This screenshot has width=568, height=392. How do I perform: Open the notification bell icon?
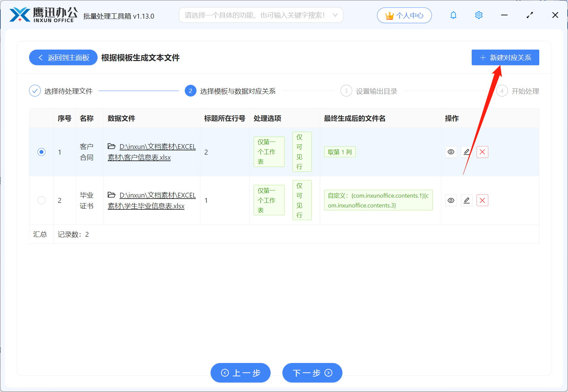click(453, 15)
